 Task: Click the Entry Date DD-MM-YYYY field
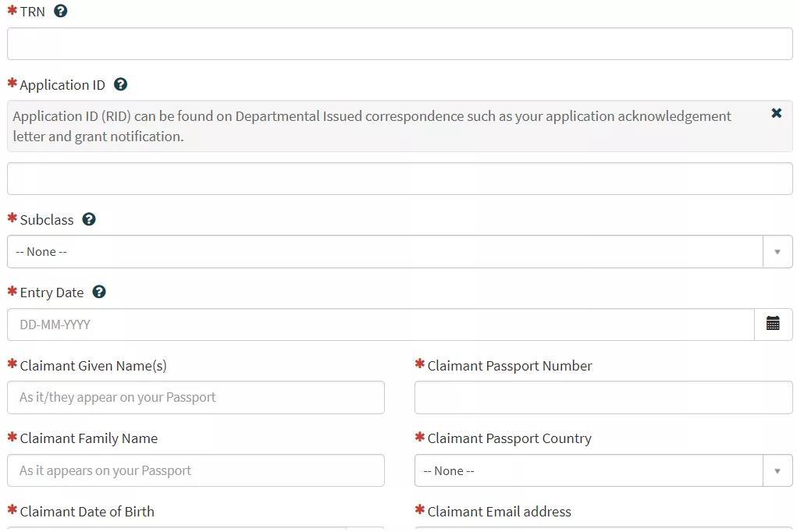381,325
